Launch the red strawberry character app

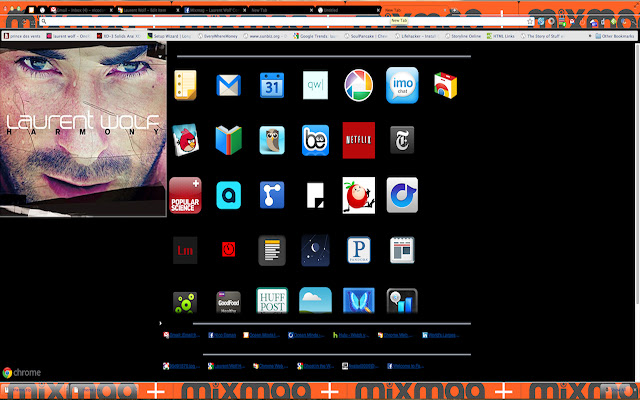tap(358, 195)
